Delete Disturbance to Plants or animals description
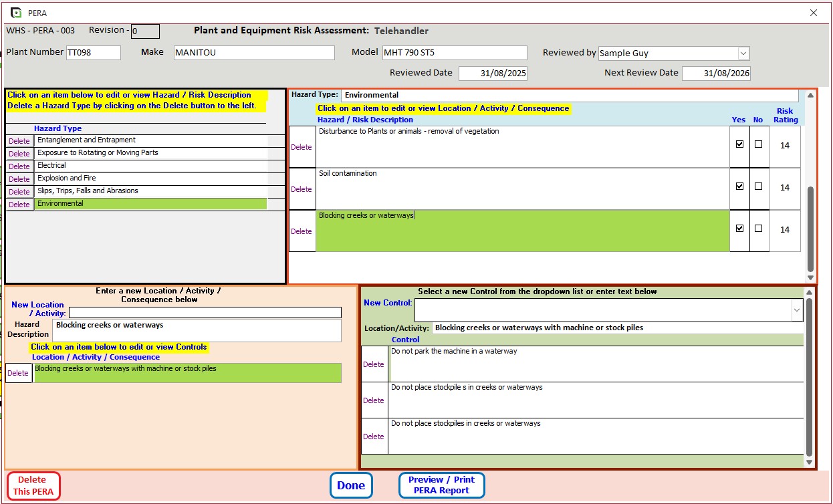This screenshot has width=833, height=504. 302,147
